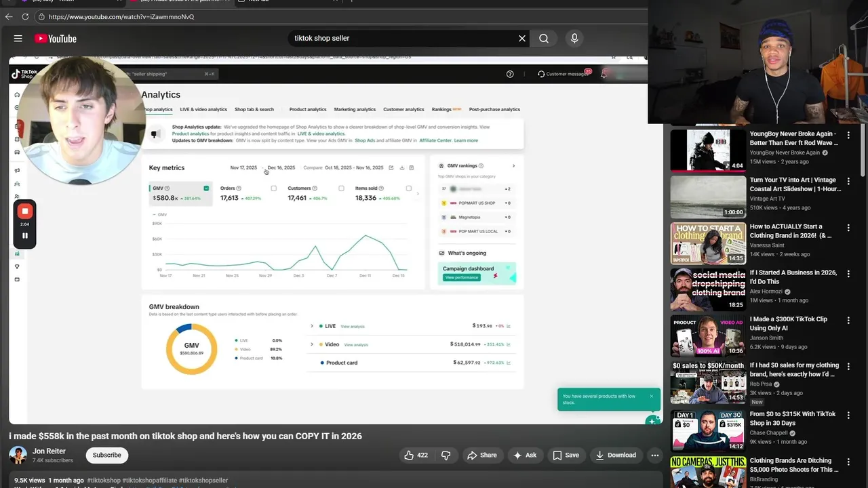Open trend chart icon on Product card row
Image resolution: width=868 pixels, height=488 pixels.
(x=508, y=363)
